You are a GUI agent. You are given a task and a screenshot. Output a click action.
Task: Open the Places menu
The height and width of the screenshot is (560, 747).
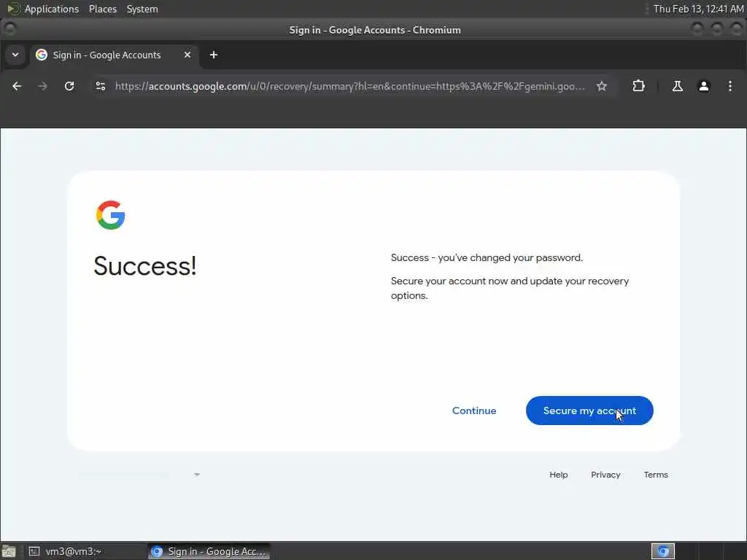pyautogui.click(x=102, y=9)
